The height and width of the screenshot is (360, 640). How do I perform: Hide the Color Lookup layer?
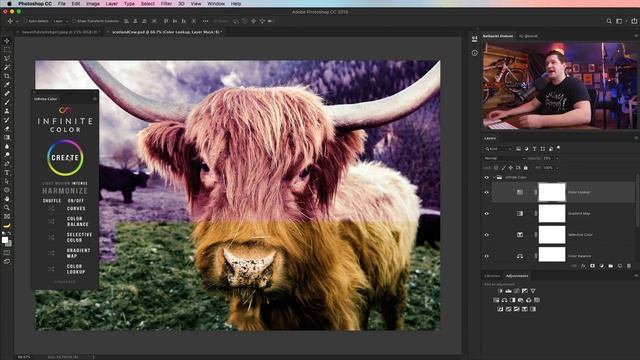[487, 192]
